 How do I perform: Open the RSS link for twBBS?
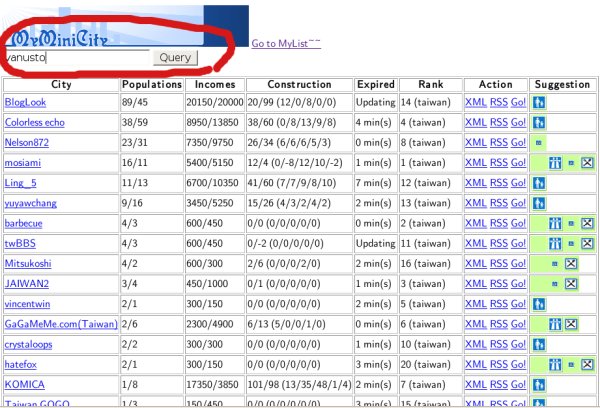tap(499, 243)
